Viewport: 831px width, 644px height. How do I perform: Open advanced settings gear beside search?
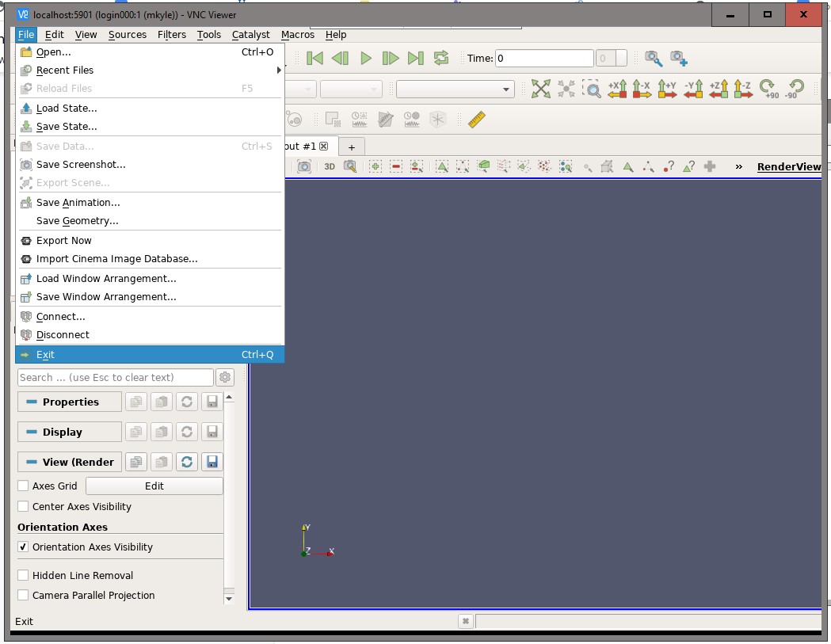[x=225, y=378]
